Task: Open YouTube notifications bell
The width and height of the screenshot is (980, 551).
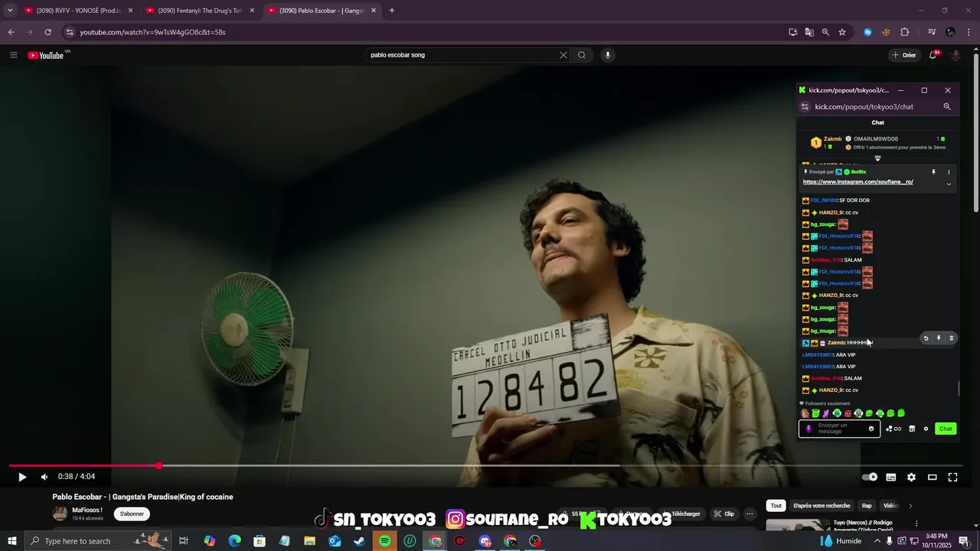Action: pos(933,55)
